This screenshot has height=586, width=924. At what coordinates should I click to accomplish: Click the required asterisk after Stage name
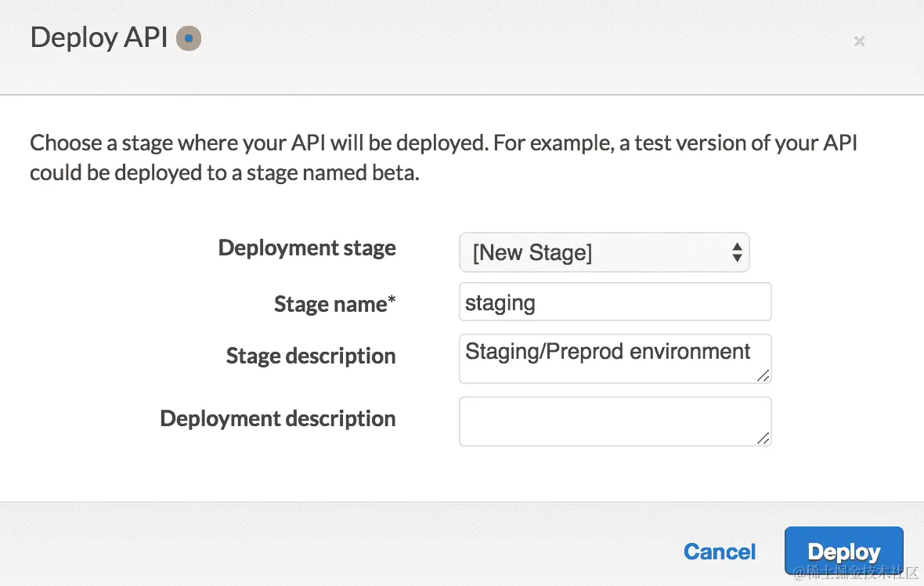click(x=392, y=301)
